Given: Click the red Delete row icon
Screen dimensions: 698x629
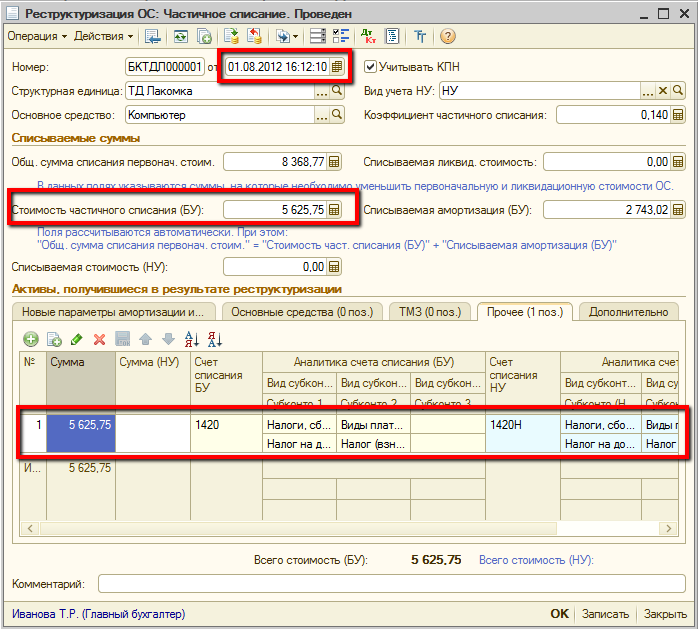Looking at the screenshot, I should (x=99, y=340).
